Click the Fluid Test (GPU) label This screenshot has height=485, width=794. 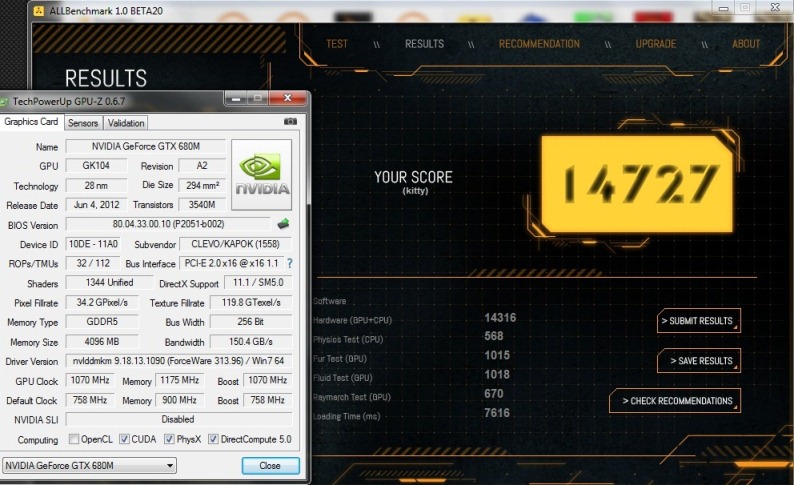pyautogui.click(x=343, y=378)
